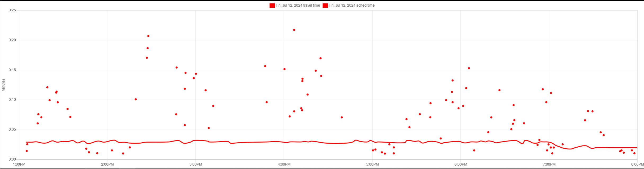Click the 1:00PM x-axis label
This screenshot has height=169, width=644.
point(19,165)
